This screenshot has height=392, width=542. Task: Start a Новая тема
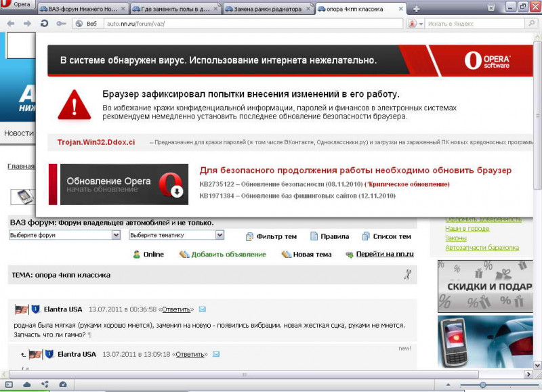(307, 255)
